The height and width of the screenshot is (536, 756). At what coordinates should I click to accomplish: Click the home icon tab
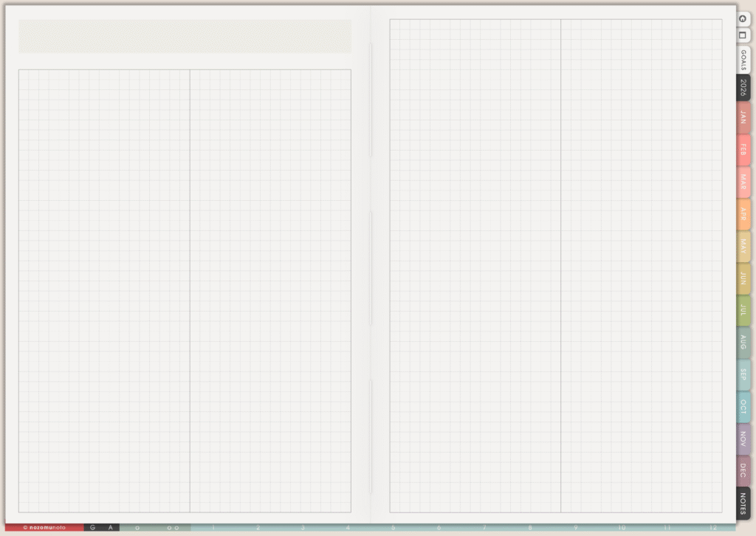click(743, 18)
